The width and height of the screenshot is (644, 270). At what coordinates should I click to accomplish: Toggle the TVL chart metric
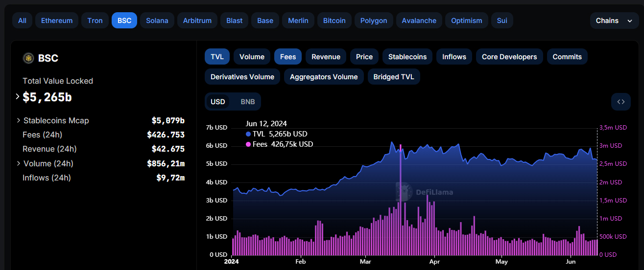[x=217, y=57]
